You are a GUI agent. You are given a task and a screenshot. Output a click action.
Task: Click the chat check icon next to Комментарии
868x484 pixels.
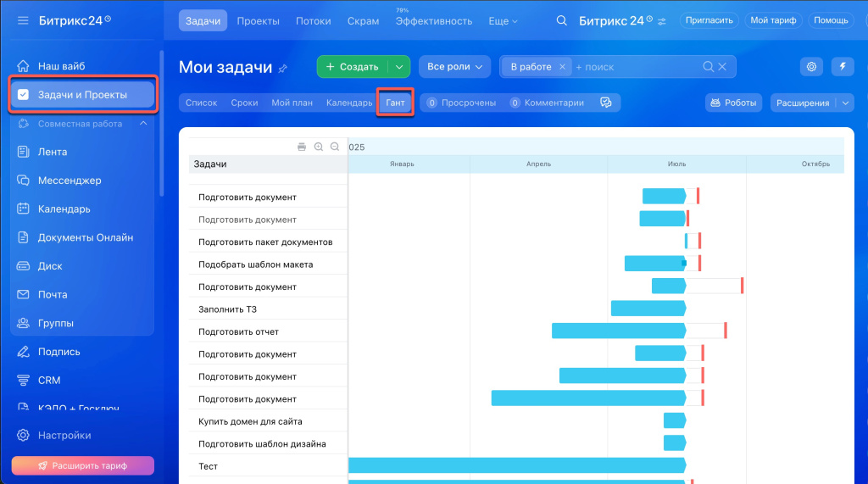605,103
